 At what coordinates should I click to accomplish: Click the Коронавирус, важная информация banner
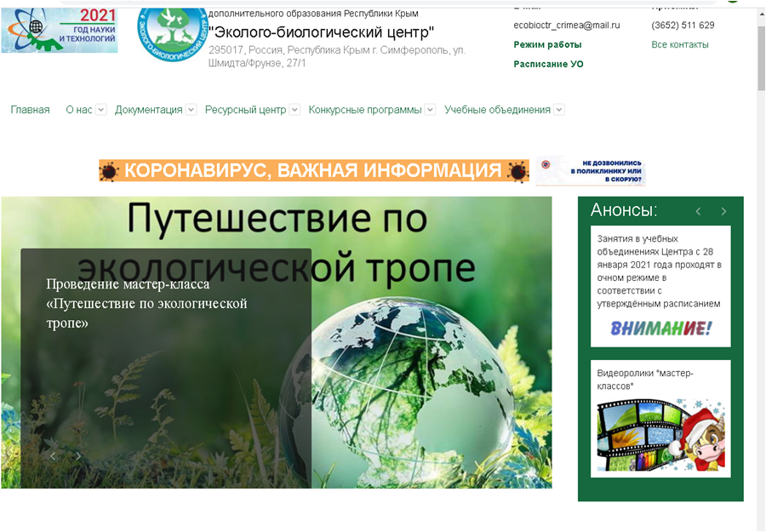(314, 171)
